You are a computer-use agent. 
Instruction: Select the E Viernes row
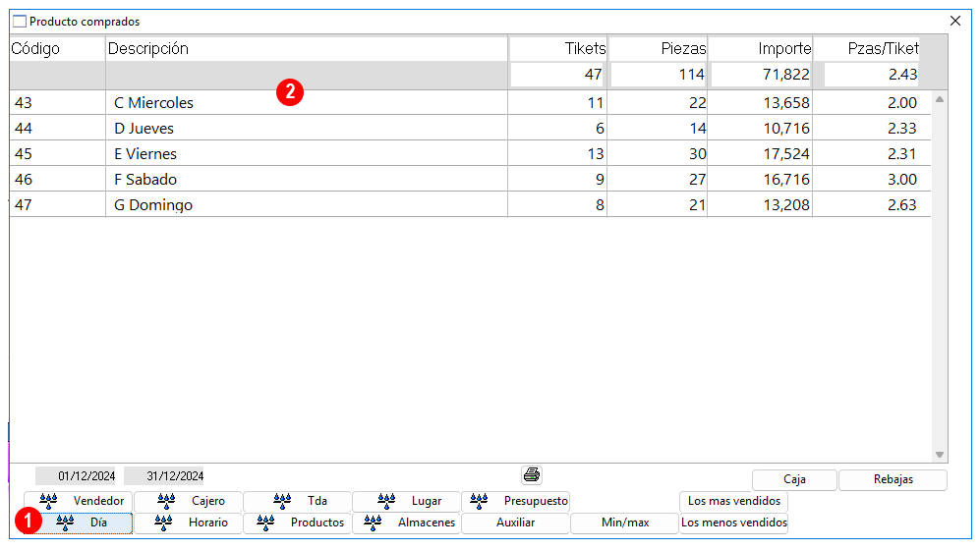(x=470, y=153)
